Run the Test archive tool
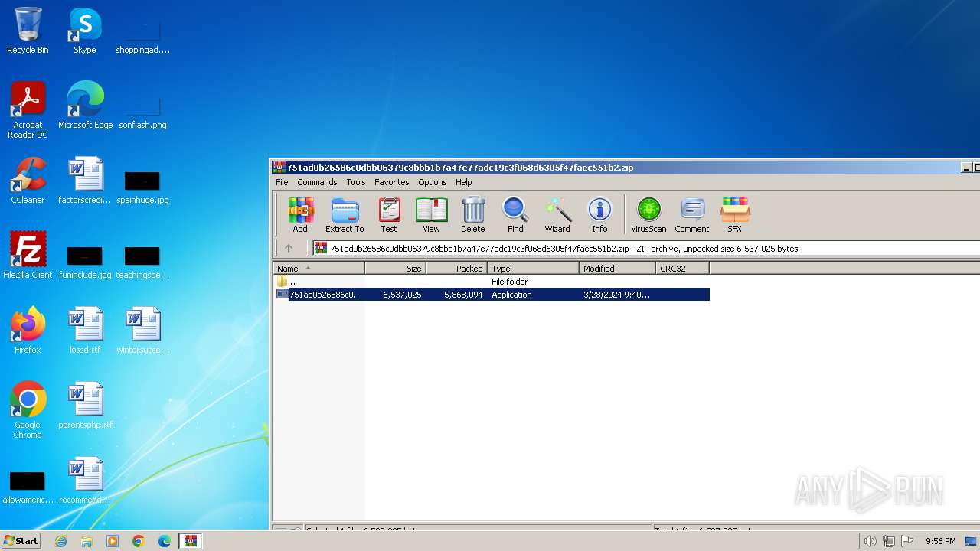980x551 pixels. (x=389, y=215)
